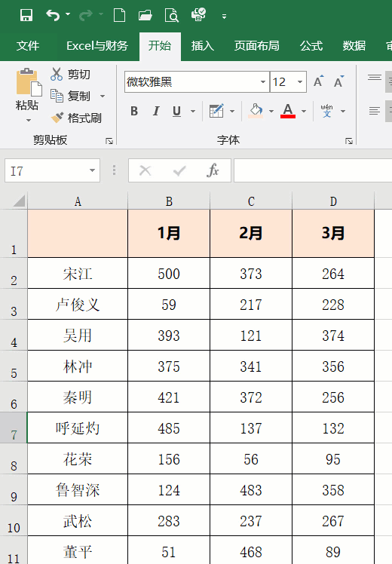This screenshot has height=564, width=392.
Task: Click the cancel X in formula bar
Action: 145,170
